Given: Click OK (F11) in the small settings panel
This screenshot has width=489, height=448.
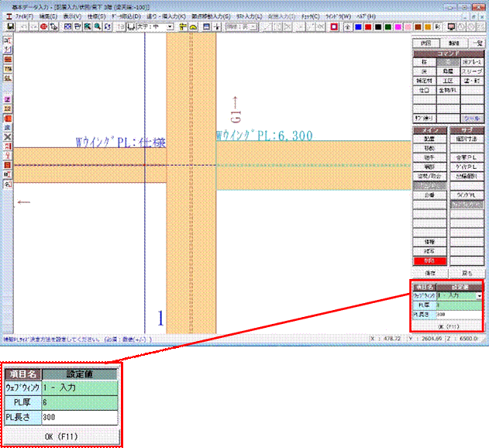Looking at the screenshot, I should pyautogui.click(x=448, y=326).
